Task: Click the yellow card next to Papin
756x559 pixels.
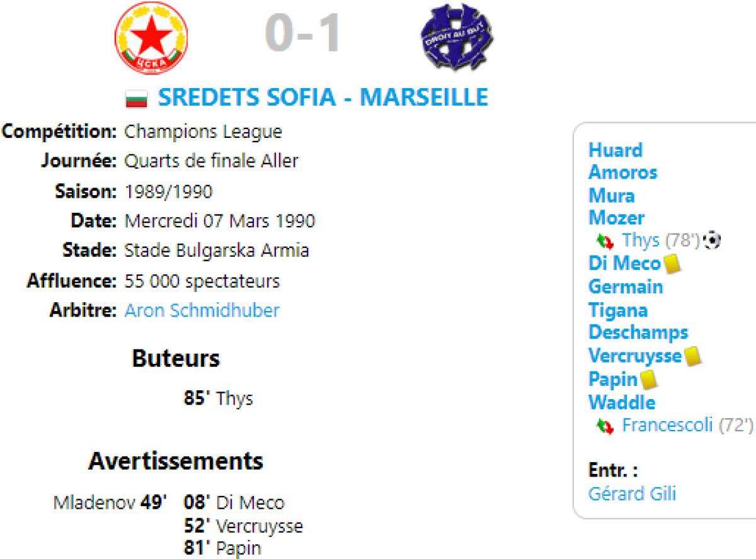Action: (649, 380)
